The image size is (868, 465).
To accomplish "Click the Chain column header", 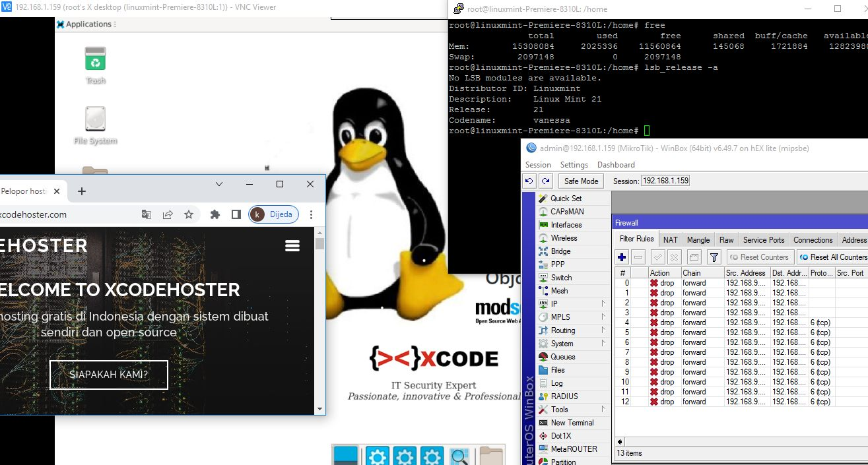I will (x=702, y=273).
